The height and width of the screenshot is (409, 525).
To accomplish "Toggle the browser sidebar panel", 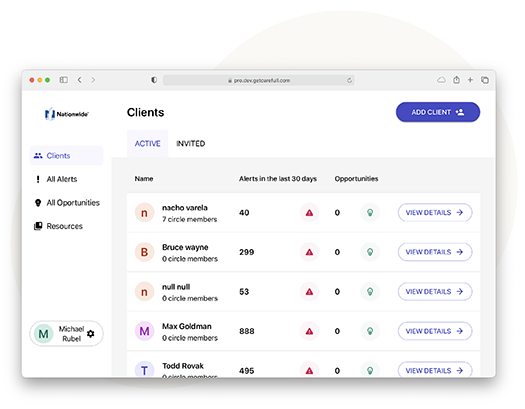I will pos(64,80).
